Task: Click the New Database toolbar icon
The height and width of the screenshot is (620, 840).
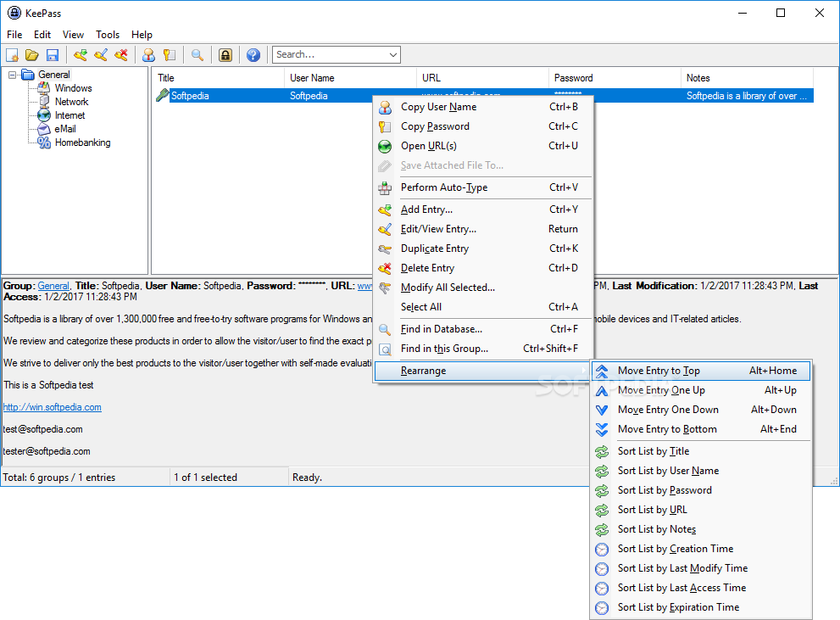Action: coord(12,54)
